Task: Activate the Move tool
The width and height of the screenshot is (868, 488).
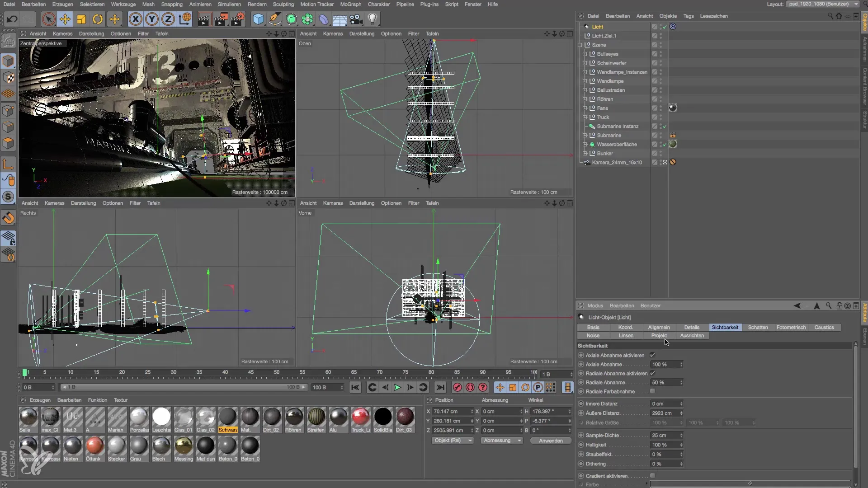Action: [65, 19]
